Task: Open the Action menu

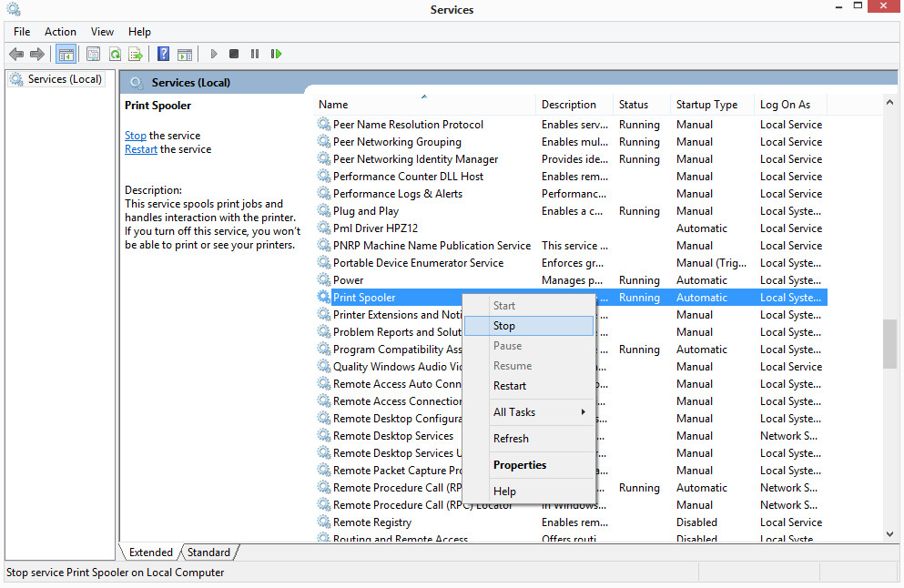Action: 60,31
